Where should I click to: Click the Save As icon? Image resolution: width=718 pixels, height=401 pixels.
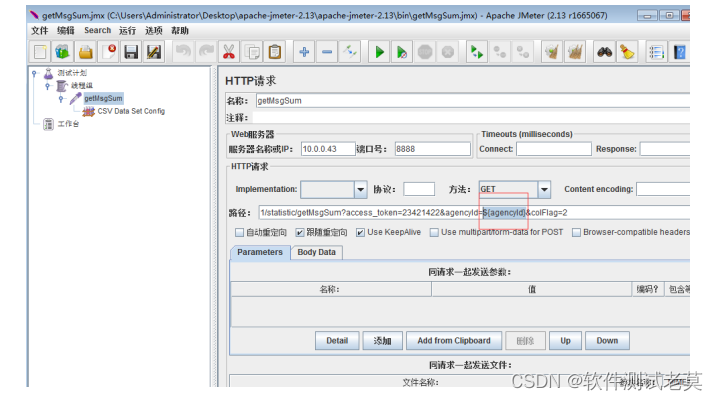tap(154, 52)
